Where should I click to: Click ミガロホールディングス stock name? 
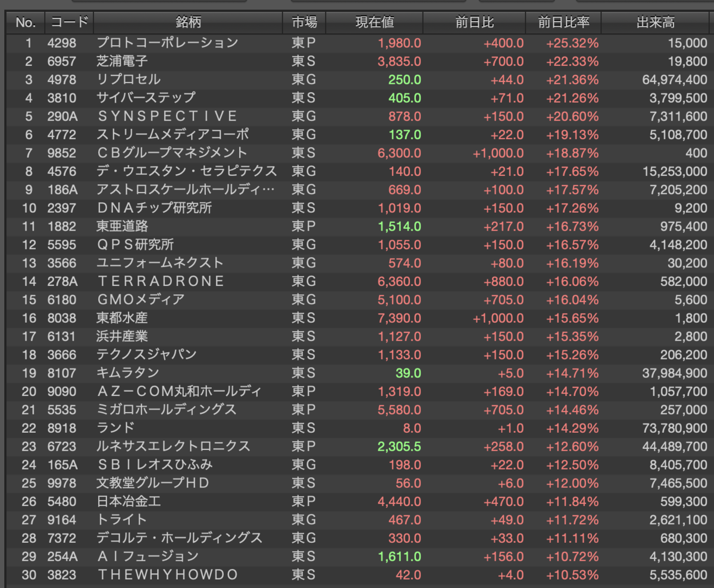point(167,410)
